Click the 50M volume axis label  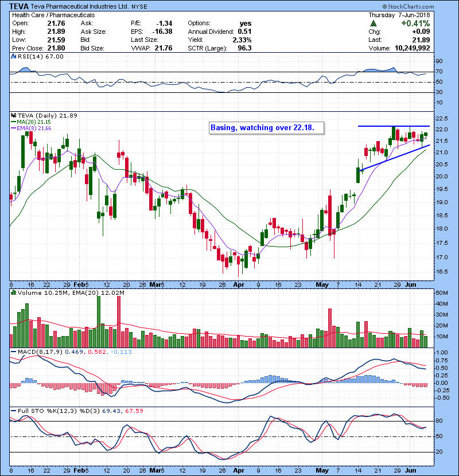tap(442, 293)
